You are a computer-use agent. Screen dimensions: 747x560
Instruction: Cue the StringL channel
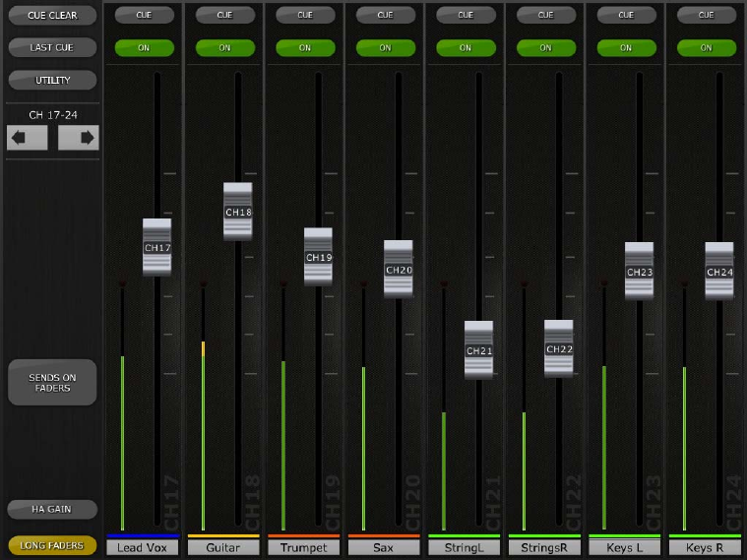466,15
